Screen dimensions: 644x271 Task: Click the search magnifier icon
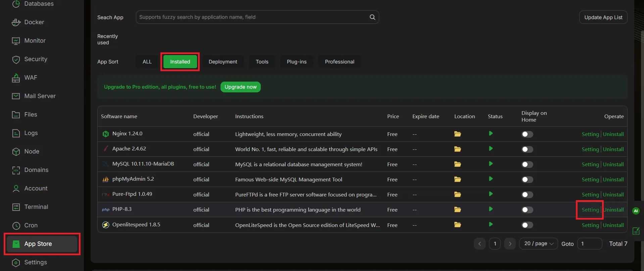(x=372, y=17)
